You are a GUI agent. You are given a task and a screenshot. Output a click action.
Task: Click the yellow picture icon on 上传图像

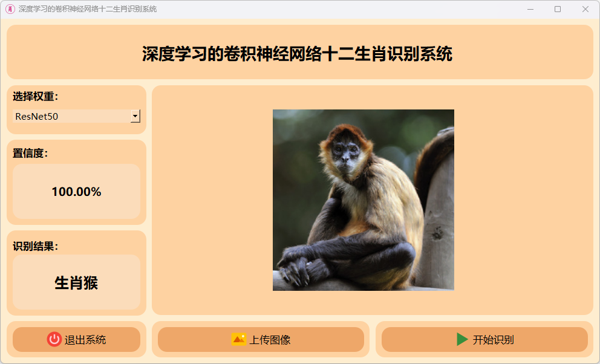[x=239, y=339]
